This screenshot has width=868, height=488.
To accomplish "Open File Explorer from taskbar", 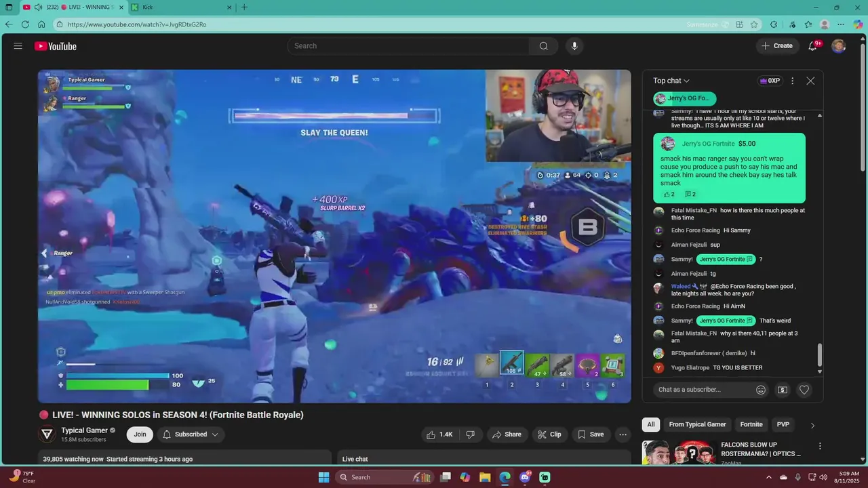I will tap(486, 477).
